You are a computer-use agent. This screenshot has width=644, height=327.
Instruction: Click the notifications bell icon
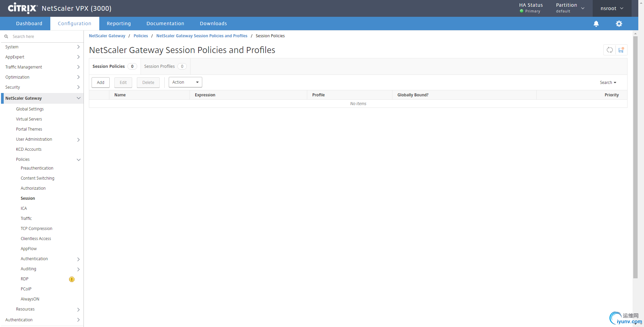click(x=596, y=24)
